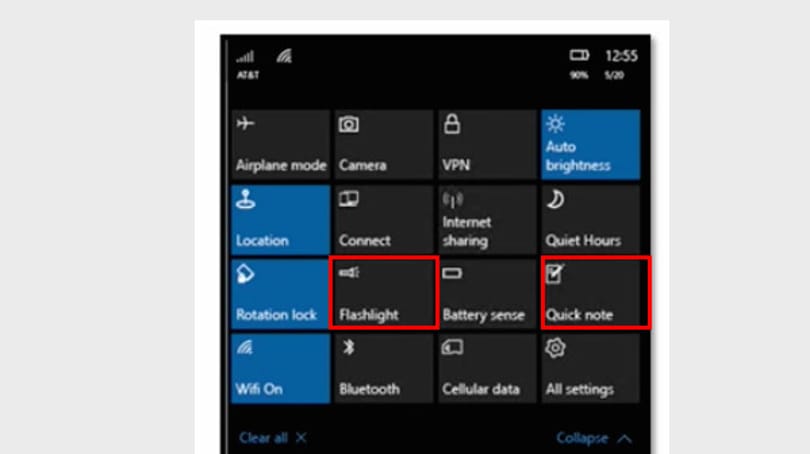Disable Auto brightness tile
This screenshot has width=810, height=454.
coord(590,144)
